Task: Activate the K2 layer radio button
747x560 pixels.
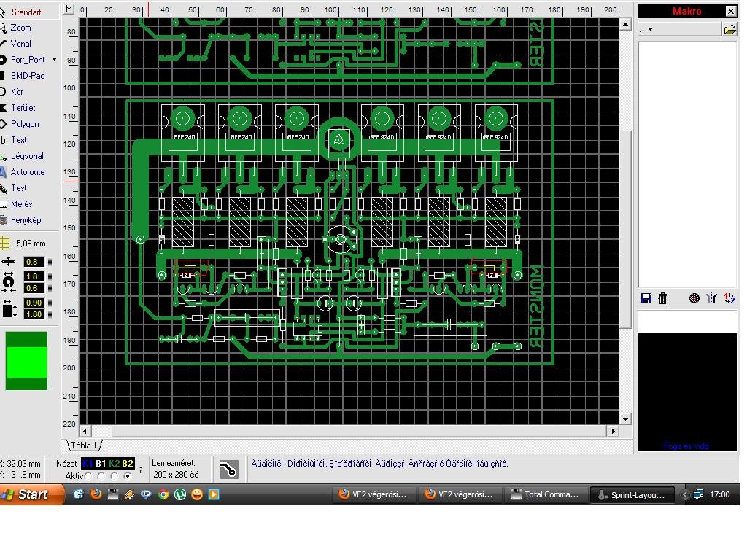Action: coord(115,475)
